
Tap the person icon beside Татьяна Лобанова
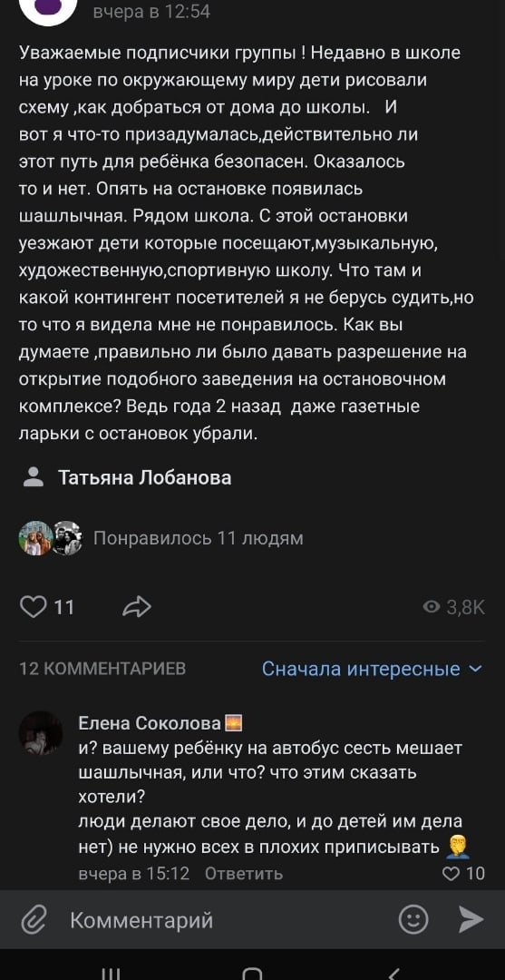coord(33,477)
